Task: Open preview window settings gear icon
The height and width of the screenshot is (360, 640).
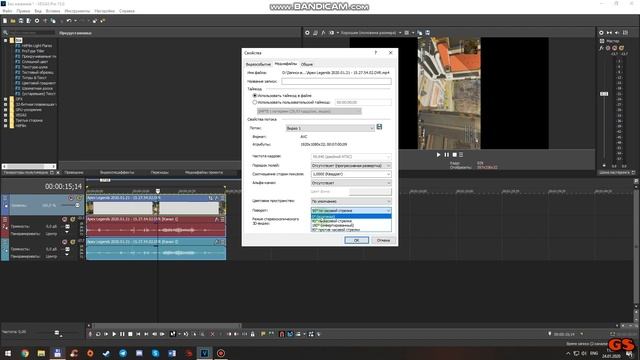Action: click(x=307, y=33)
